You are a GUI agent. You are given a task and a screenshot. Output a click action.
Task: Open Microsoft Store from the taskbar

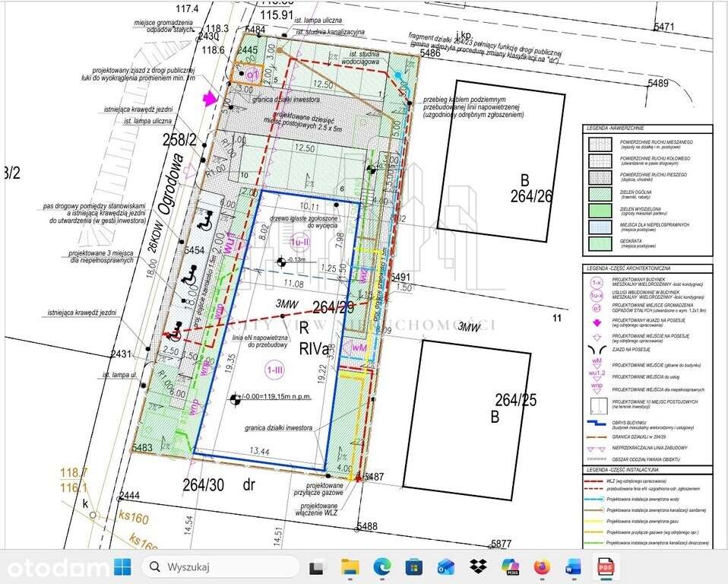click(x=414, y=567)
